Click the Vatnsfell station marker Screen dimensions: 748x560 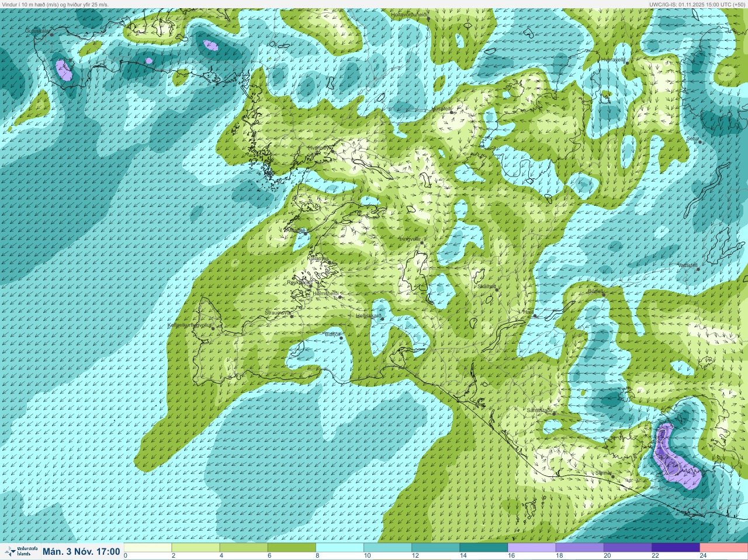(698, 268)
